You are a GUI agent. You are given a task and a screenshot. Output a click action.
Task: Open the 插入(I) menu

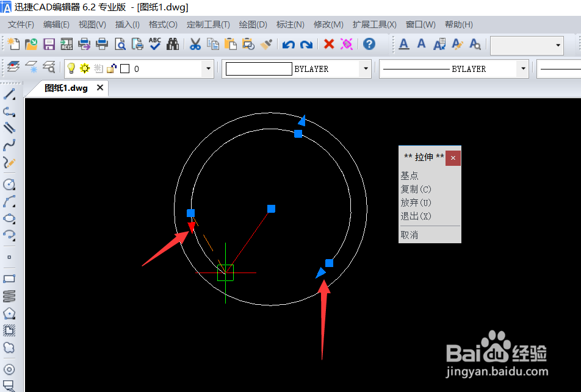tap(128, 24)
